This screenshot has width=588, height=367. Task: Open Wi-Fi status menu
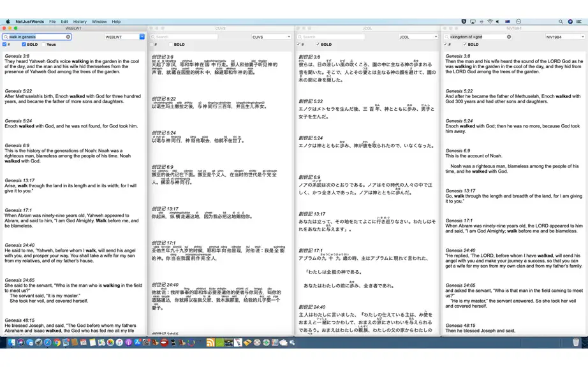(x=490, y=22)
